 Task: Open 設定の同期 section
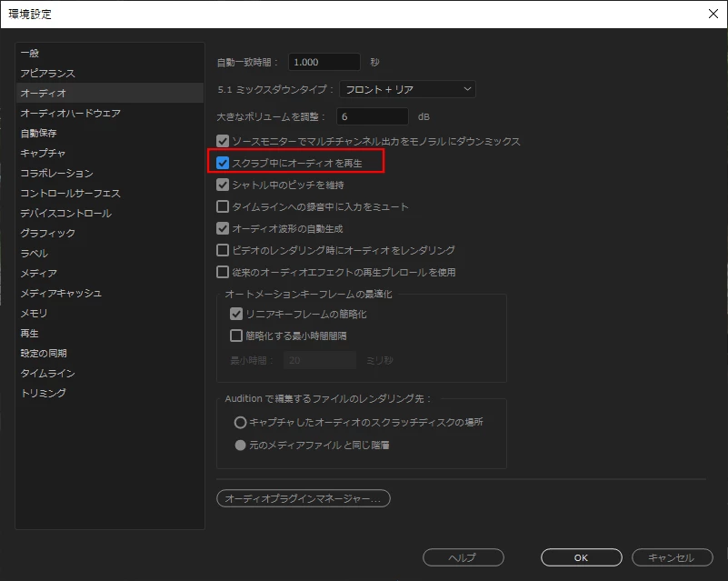110,353
